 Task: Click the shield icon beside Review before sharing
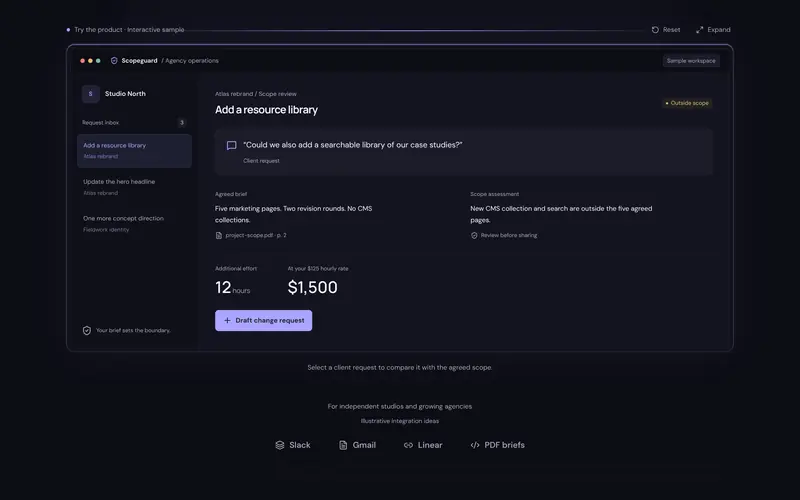pyautogui.click(x=474, y=235)
